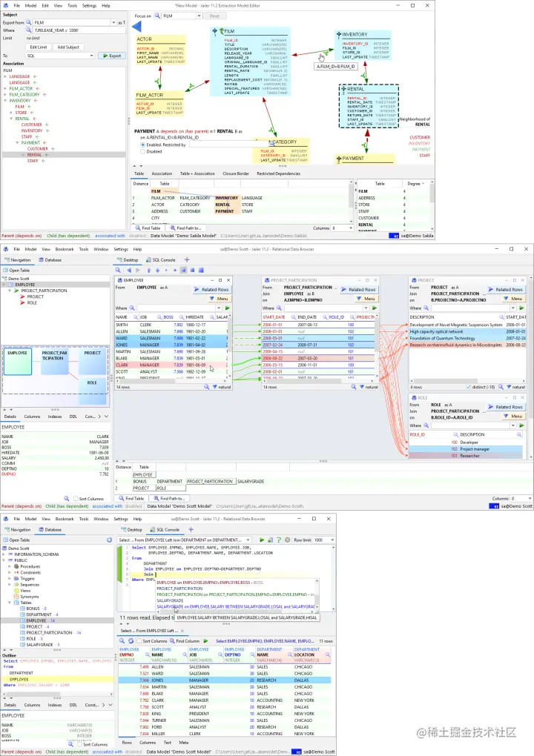Click the execute-script icon beside the run arrow in SQL Console
Viewport: 534px width, 756px height.
click(270, 540)
